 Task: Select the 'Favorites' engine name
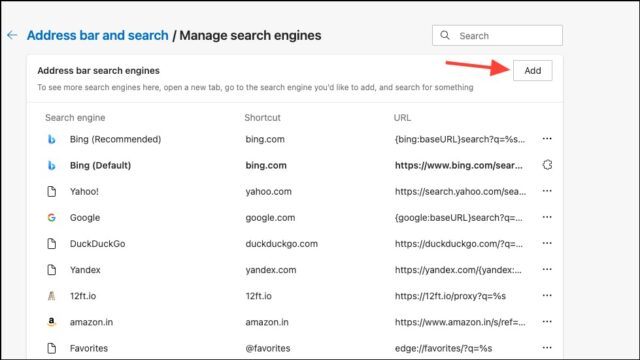click(89, 348)
